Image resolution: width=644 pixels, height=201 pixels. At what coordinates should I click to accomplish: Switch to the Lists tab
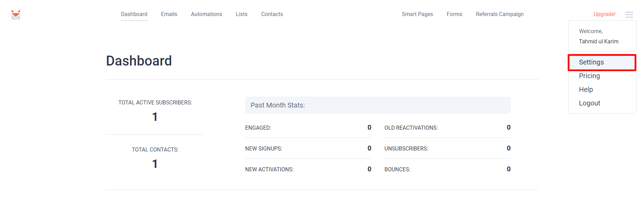[x=242, y=14]
